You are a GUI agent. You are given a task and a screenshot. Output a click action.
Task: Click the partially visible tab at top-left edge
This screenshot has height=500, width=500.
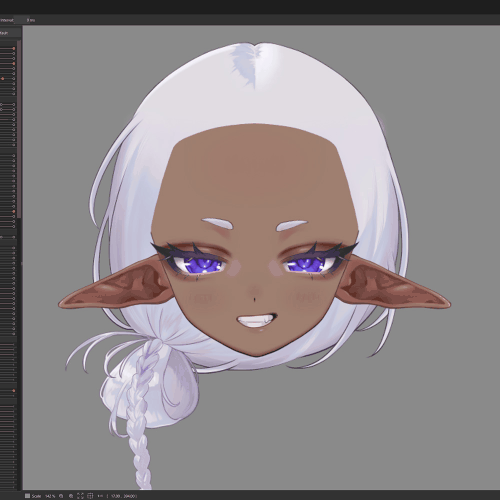[7, 20]
